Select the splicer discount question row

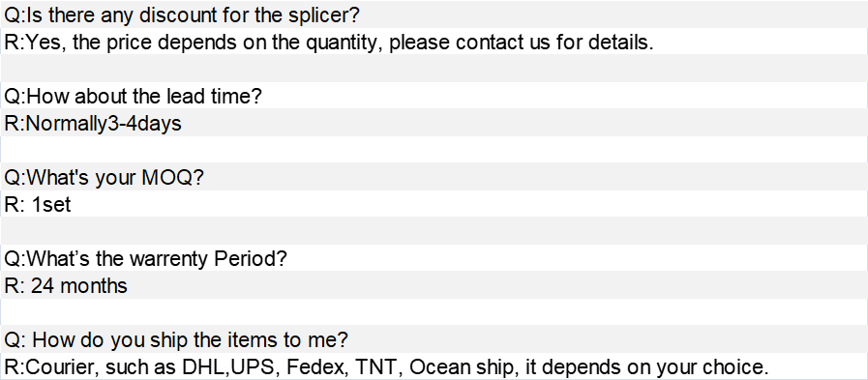434,15
